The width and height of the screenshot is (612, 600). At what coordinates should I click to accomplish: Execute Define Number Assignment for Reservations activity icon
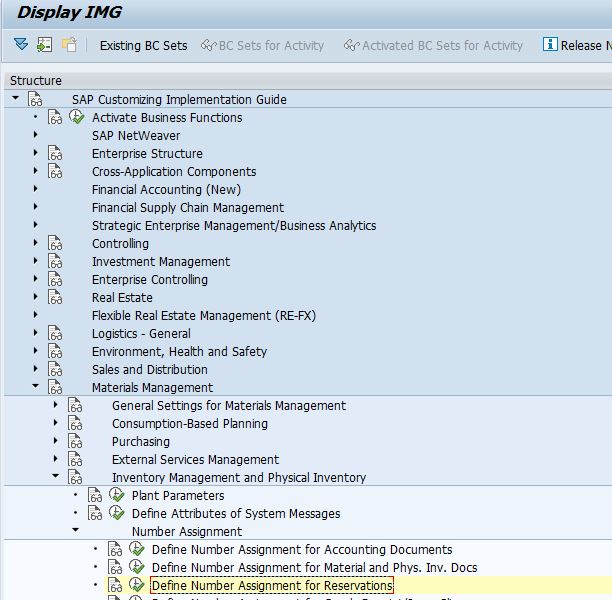(x=137, y=585)
